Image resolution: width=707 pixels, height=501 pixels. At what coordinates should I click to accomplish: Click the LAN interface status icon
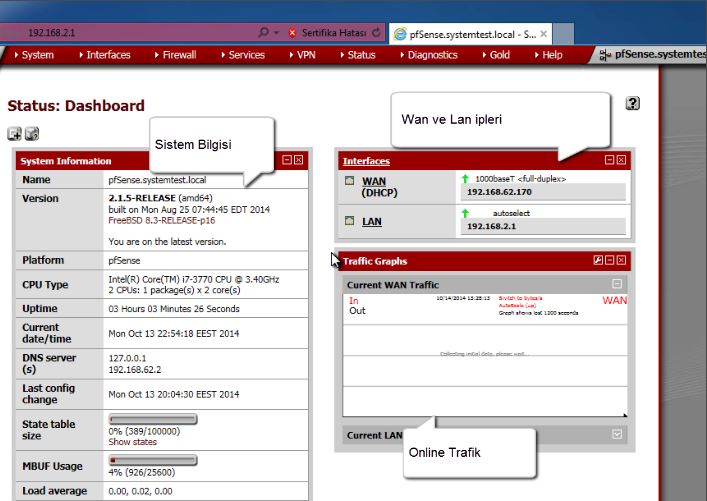pos(349,220)
